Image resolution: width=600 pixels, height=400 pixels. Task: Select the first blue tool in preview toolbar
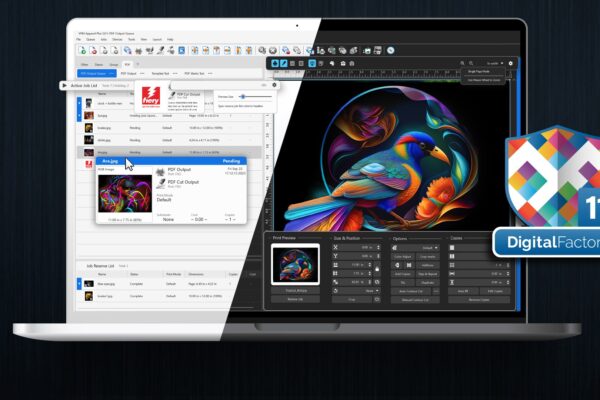click(x=274, y=63)
